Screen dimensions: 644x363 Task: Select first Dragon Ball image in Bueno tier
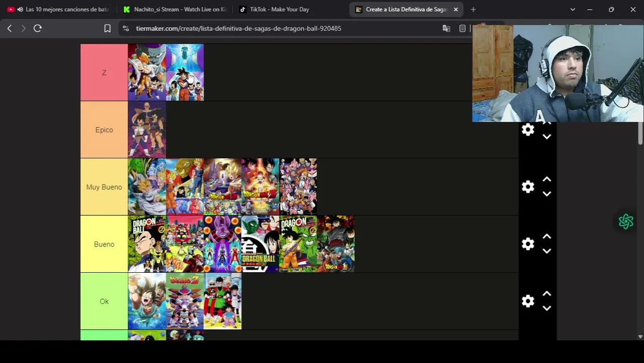coord(147,244)
